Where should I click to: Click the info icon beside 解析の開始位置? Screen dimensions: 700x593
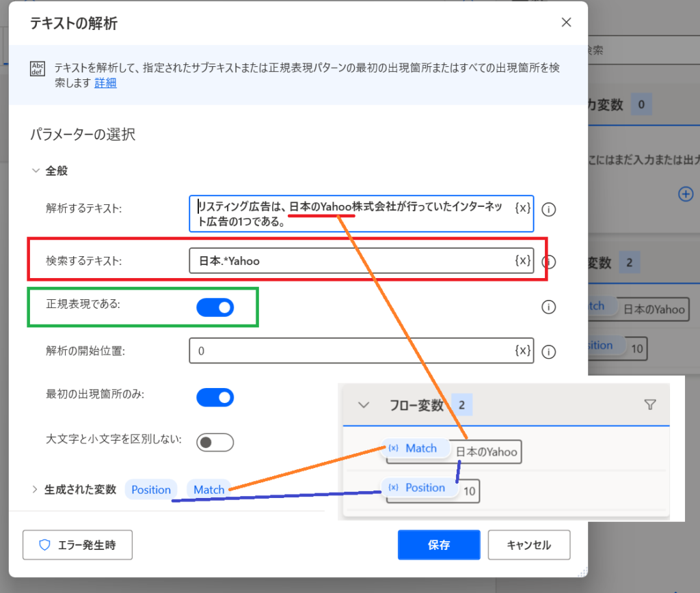click(x=548, y=352)
